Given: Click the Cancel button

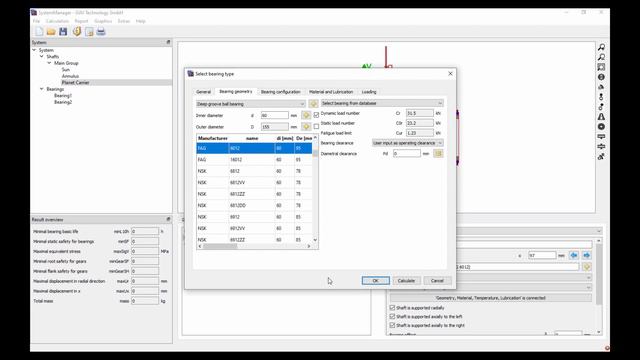Looking at the screenshot, I should 437,280.
